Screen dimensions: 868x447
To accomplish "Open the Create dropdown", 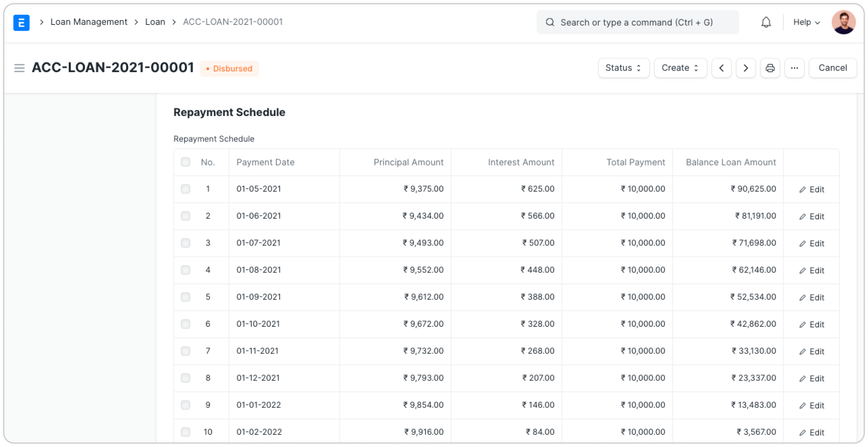I will [680, 68].
